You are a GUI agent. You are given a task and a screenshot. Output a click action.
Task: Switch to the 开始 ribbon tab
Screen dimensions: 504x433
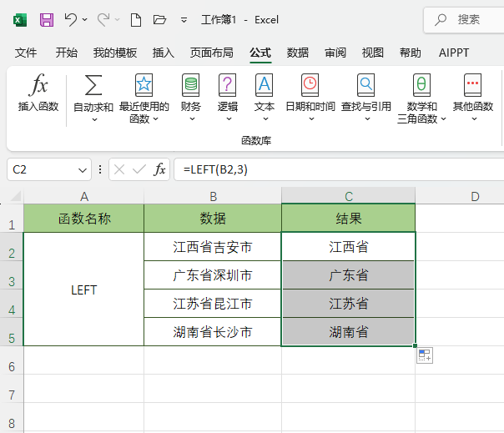coord(66,53)
